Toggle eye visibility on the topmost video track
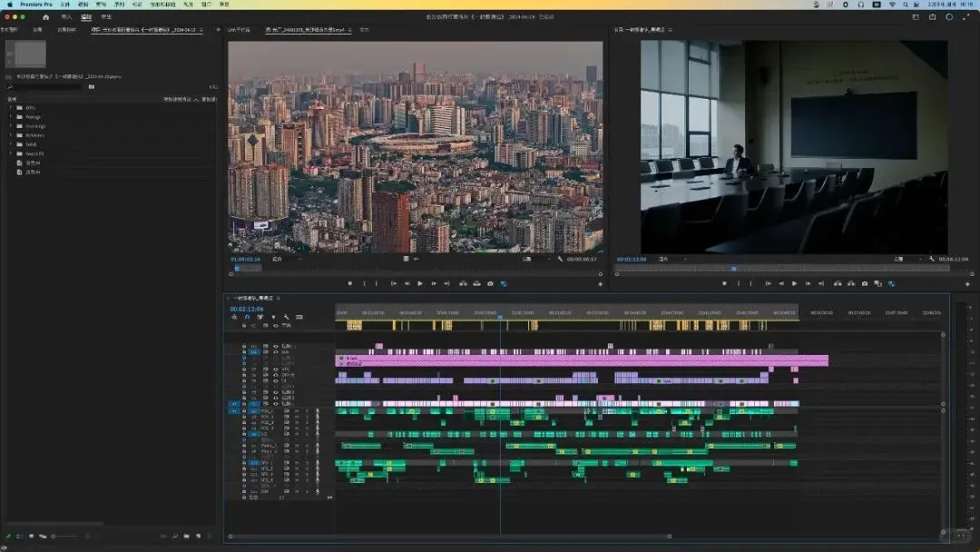This screenshot has height=552, width=980. pyautogui.click(x=276, y=346)
